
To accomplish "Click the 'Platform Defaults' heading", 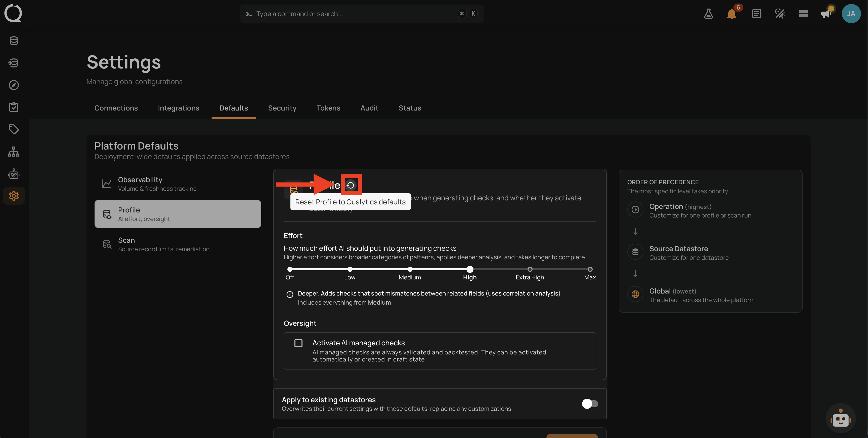I will point(136,146).
